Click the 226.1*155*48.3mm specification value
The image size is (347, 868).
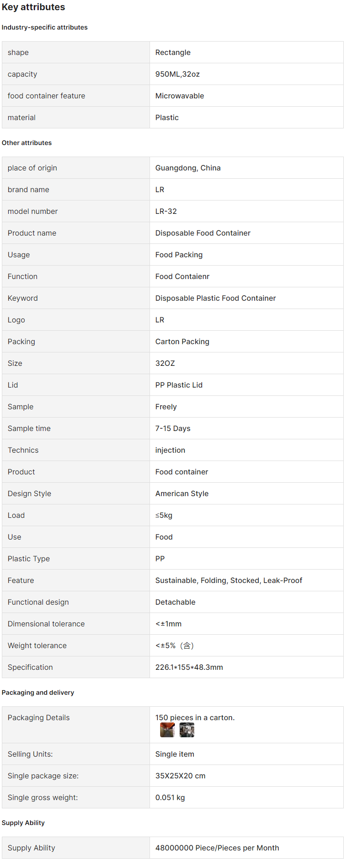pos(189,667)
